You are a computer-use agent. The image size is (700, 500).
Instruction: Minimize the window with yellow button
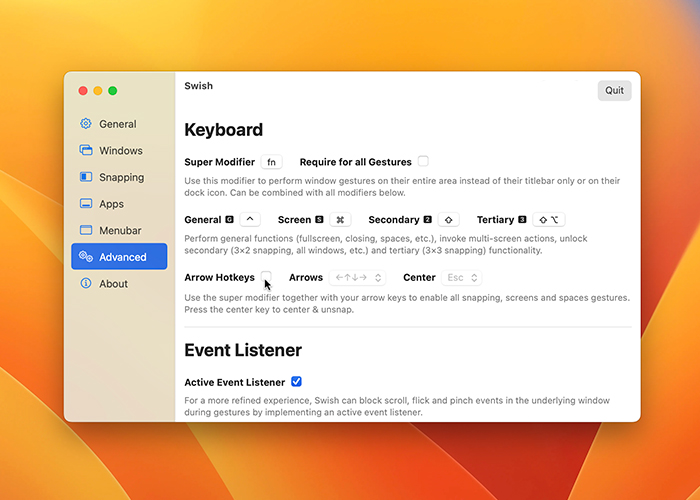click(x=98, y=91)
